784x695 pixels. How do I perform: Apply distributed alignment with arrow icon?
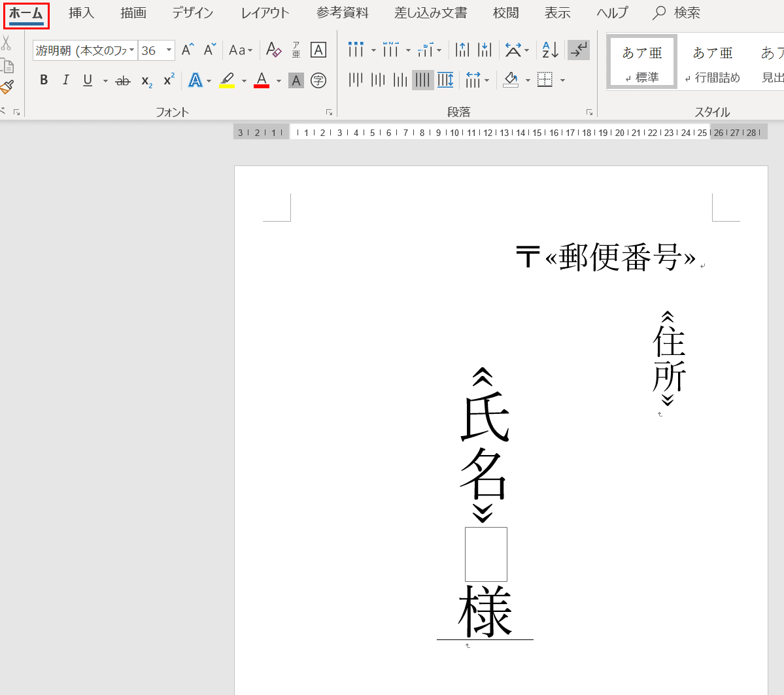point(445,80)
